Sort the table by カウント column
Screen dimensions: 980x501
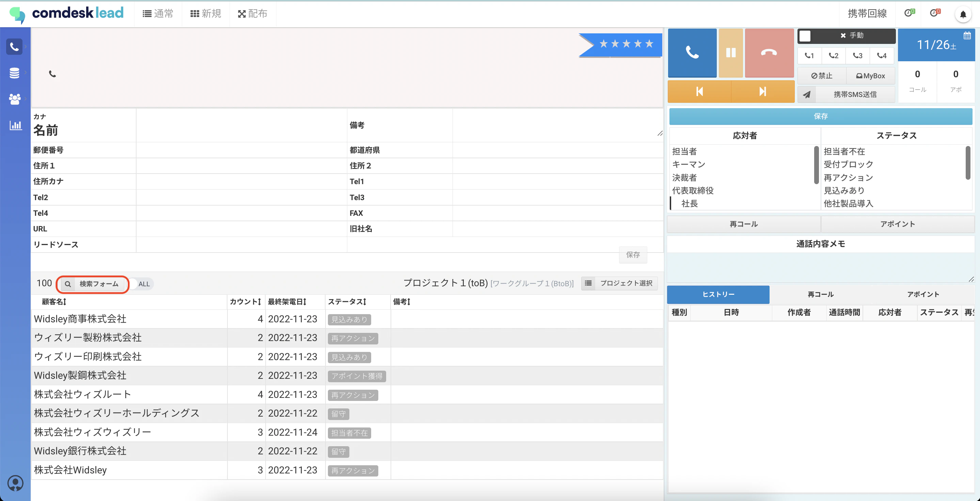(246, 302)
